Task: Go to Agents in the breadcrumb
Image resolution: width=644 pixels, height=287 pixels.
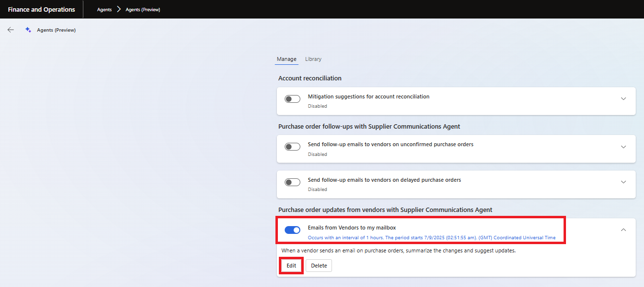Action: [104, 10]
